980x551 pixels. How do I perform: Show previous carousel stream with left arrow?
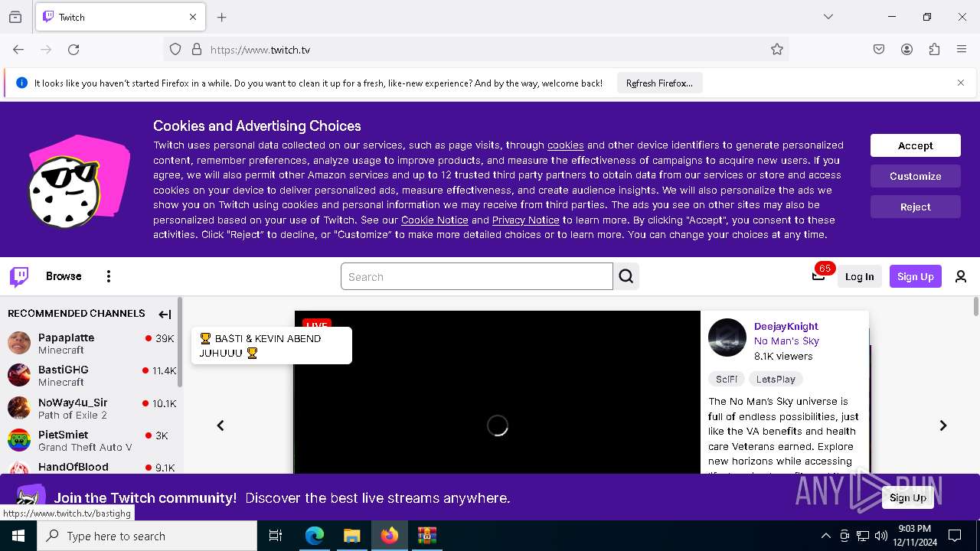coord(220,425)
